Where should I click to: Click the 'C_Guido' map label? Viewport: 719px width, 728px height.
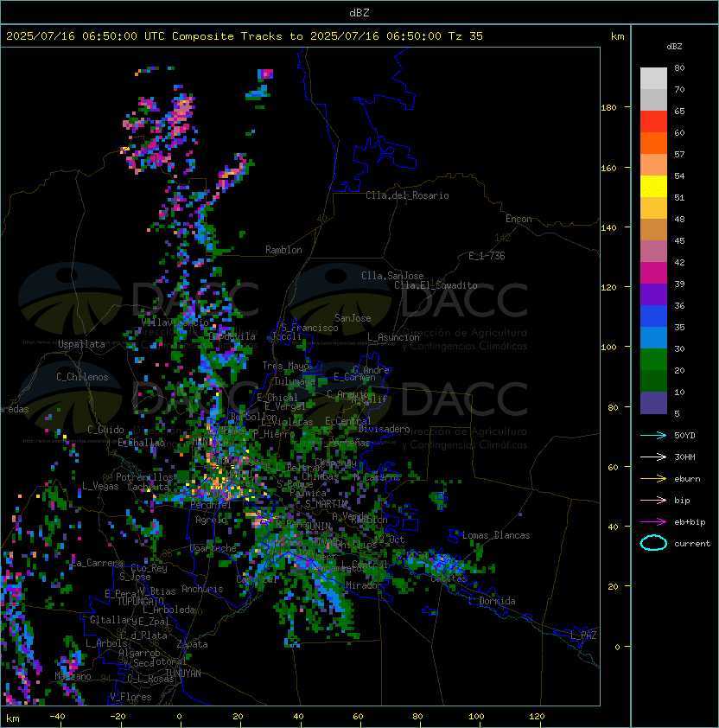tap(105, 430)
